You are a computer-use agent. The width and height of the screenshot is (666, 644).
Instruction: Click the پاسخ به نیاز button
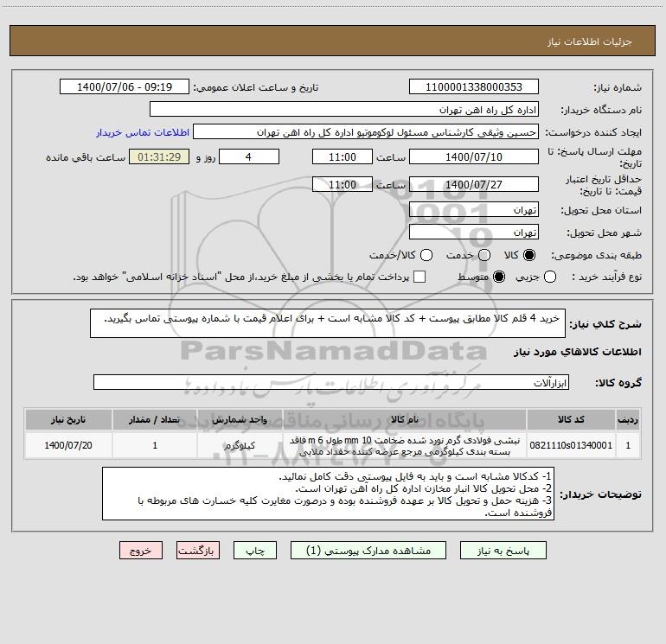[503, 551]
